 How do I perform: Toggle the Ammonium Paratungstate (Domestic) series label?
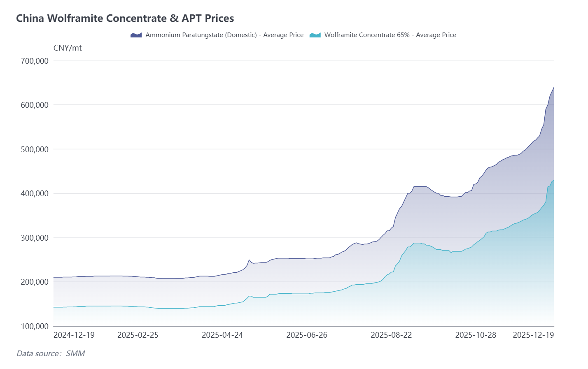(224, 35)
